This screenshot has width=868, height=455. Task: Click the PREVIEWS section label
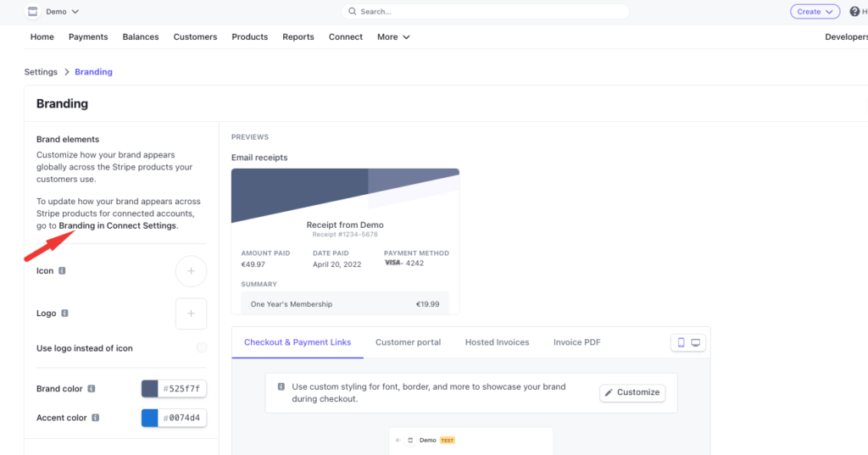(250, 136)
